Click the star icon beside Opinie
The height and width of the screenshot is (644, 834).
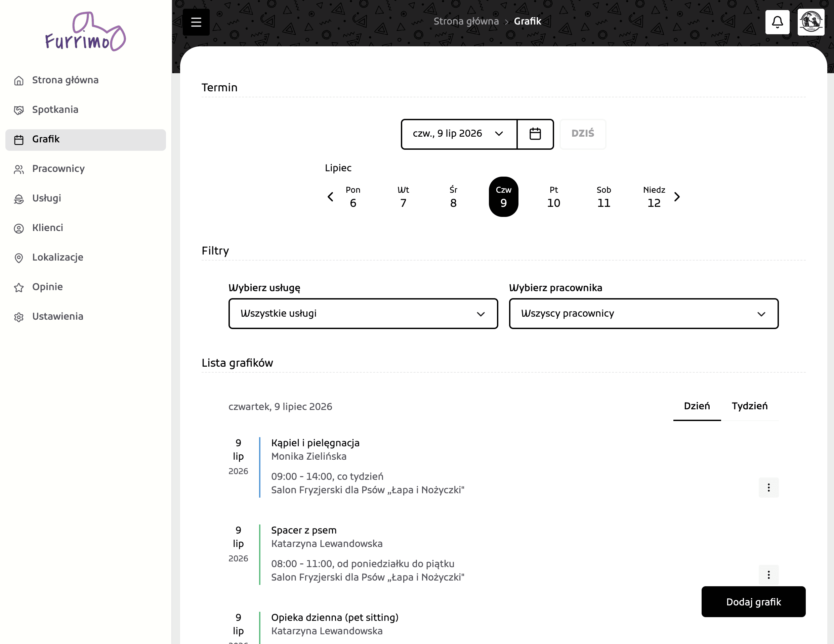click(19, 287)
